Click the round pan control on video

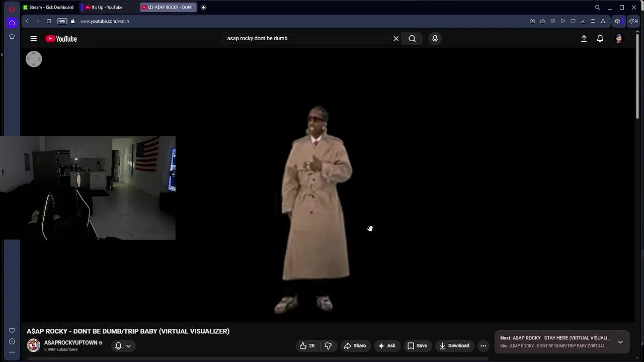(x=34, y=59)
